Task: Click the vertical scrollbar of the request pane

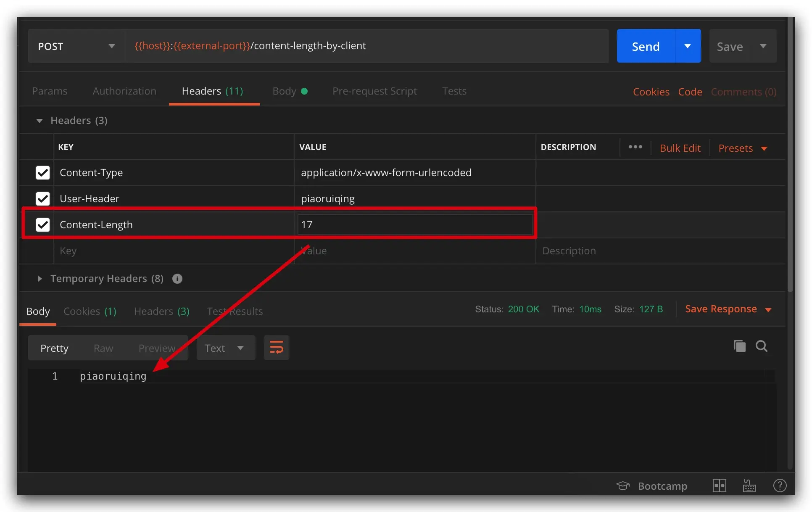Action: (x=790, y=156)
